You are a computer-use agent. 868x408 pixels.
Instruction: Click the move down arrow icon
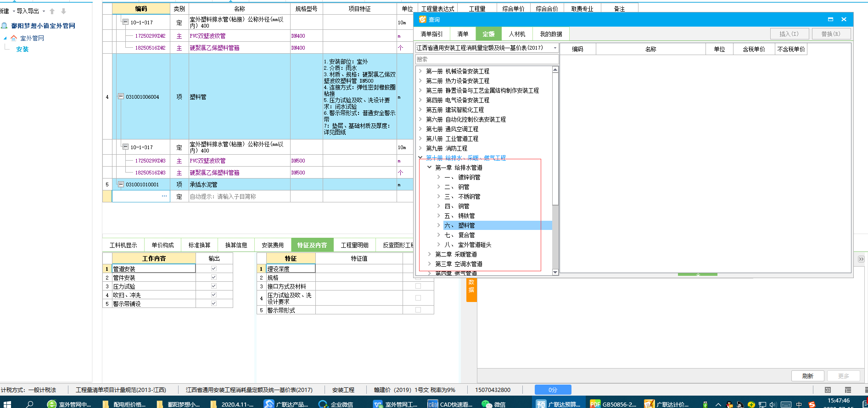63,11
